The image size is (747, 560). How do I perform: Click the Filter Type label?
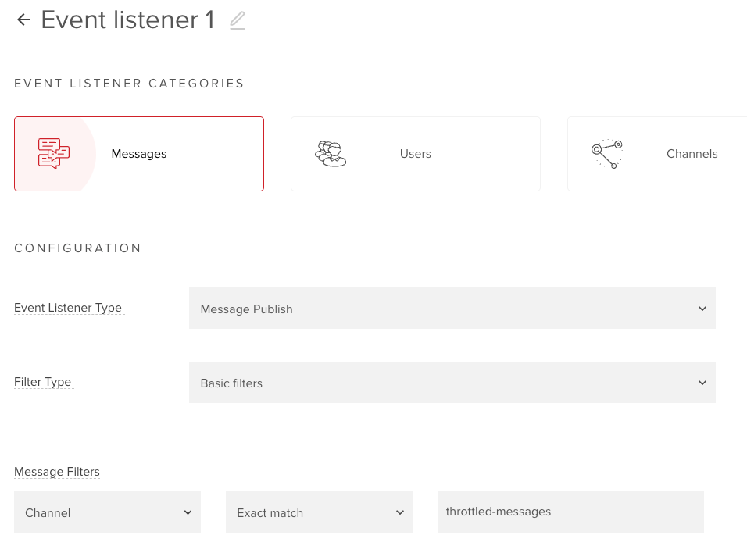(43, 381)
